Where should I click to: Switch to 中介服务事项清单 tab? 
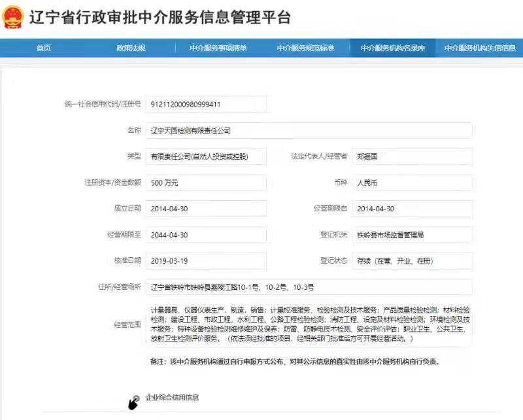click(x=218, y=48)
